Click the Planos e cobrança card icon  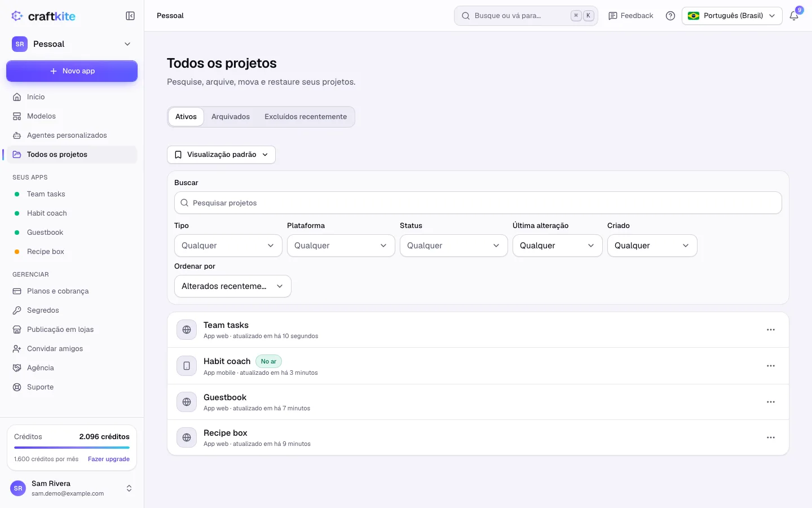[17, 291]
